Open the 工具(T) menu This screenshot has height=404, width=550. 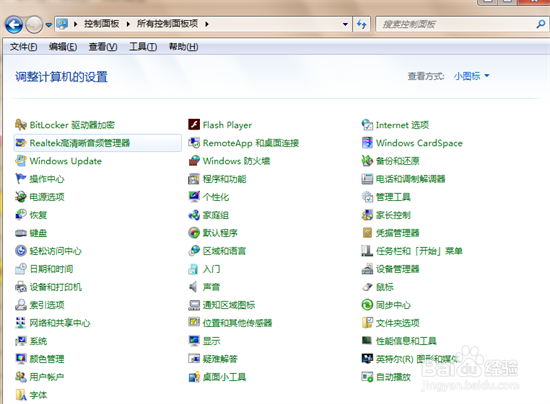click(143, 47)
